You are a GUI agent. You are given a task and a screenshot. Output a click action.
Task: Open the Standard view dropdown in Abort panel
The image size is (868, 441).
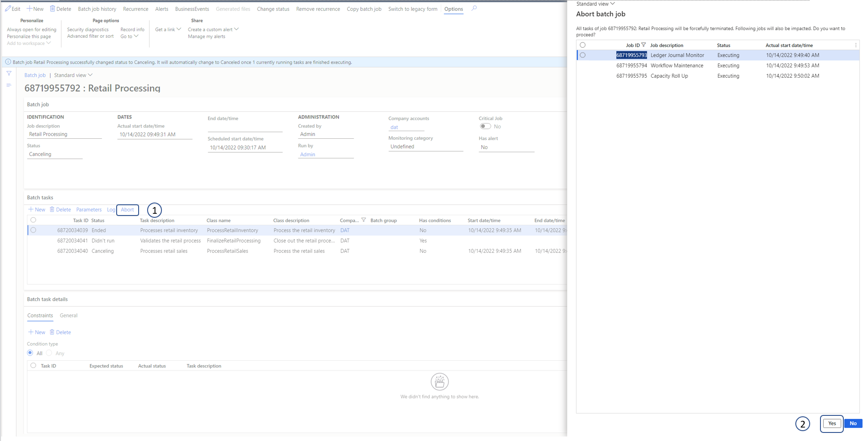tap(594, 4)
